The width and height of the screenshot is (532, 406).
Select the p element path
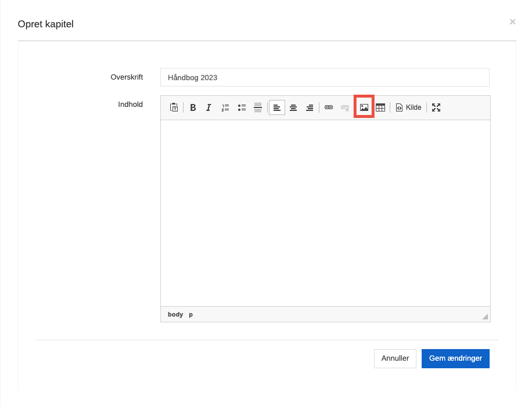pyautogui.click(x=190, y=314)
